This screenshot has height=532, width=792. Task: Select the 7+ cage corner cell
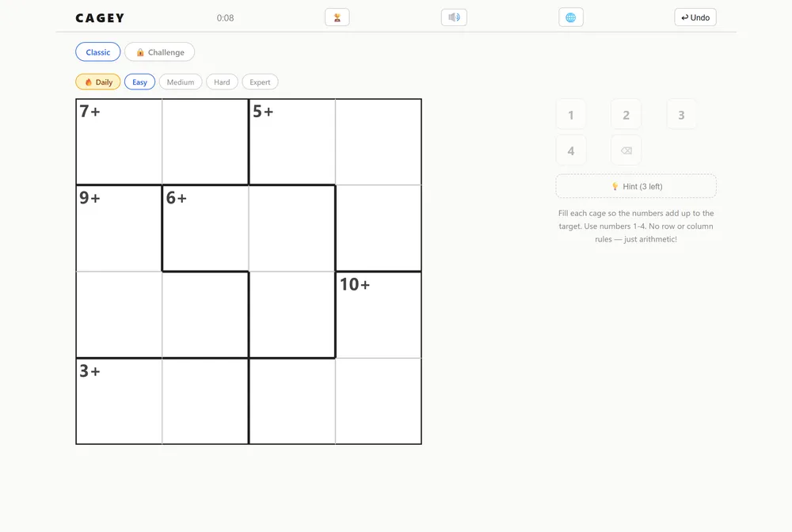point(120,142)
